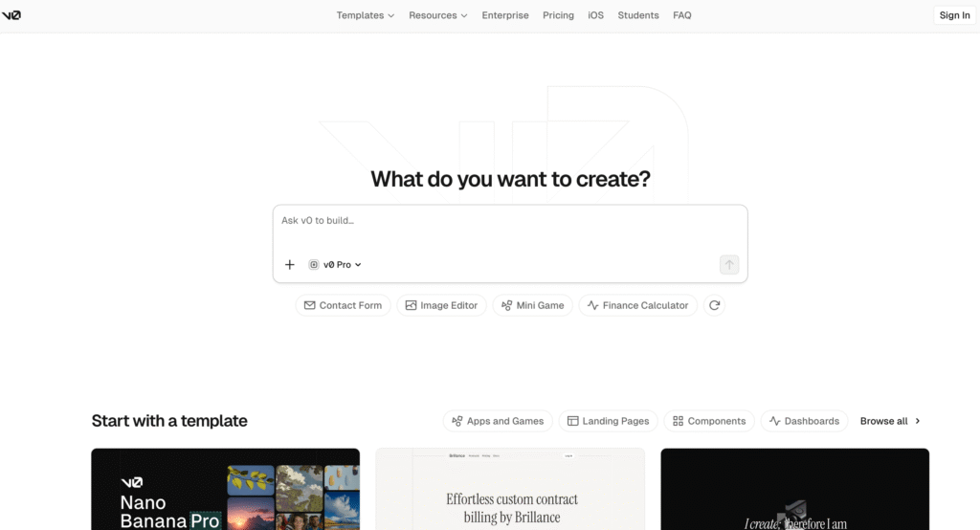The height and width of the screenshot is (530, 980).
Task: Click the Sign In button
Action: [x=954, y=15]
